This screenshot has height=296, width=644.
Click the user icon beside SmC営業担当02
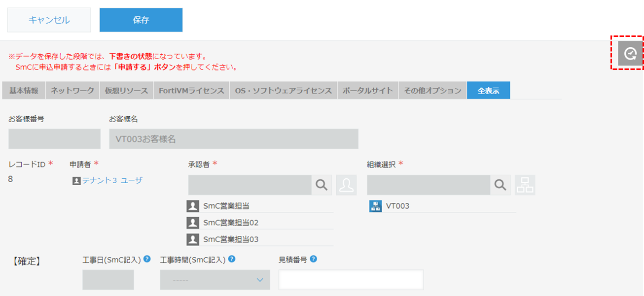pyautogui.click(x=193, y=223)
